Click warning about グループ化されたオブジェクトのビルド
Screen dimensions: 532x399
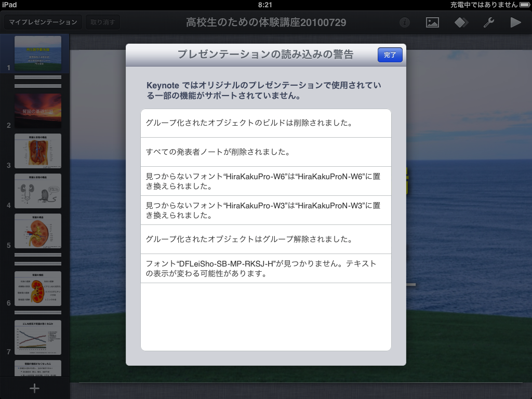click(266, 123)
